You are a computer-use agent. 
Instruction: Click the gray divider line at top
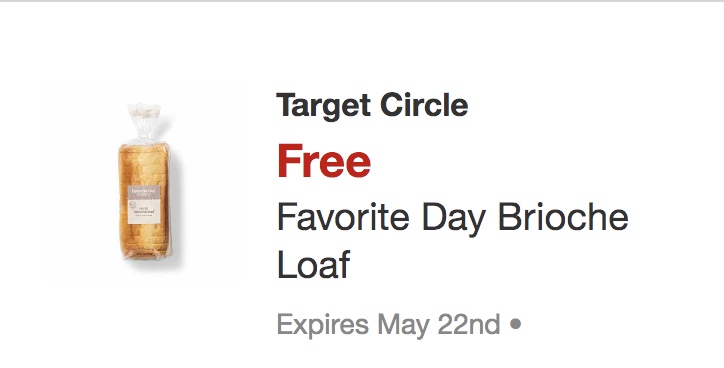(x=362, y=1)
